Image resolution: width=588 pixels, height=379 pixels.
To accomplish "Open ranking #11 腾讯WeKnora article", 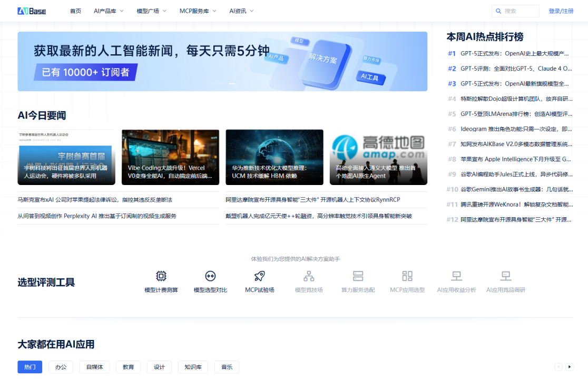I will point(510,205).
